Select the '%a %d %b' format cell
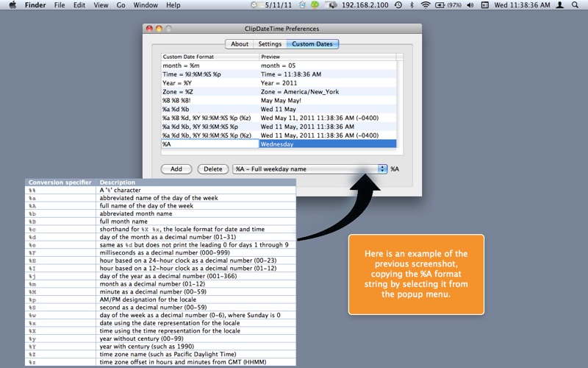Image resolution: width=588 pixels, height=368 pixels. pos(210,109)
